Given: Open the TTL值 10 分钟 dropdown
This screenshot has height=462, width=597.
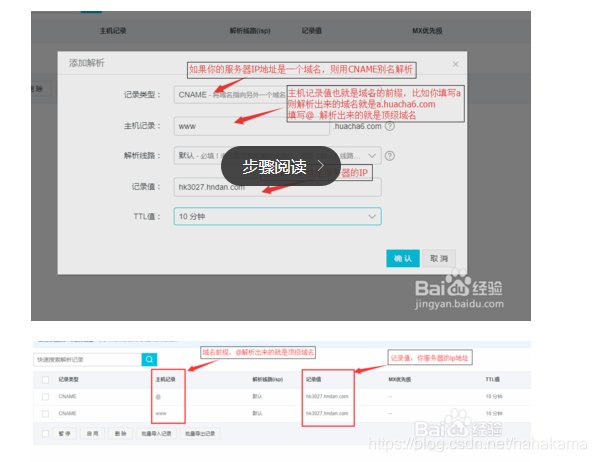Looking at the screenshot, I should point(278,216).
